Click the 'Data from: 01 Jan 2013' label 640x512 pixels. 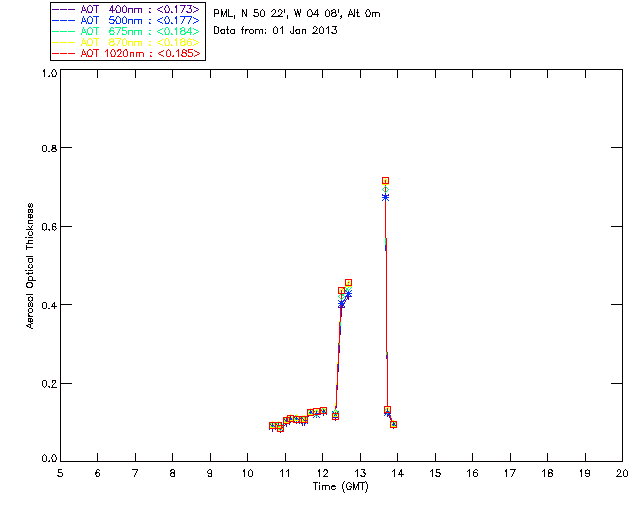tap(276, 30)
